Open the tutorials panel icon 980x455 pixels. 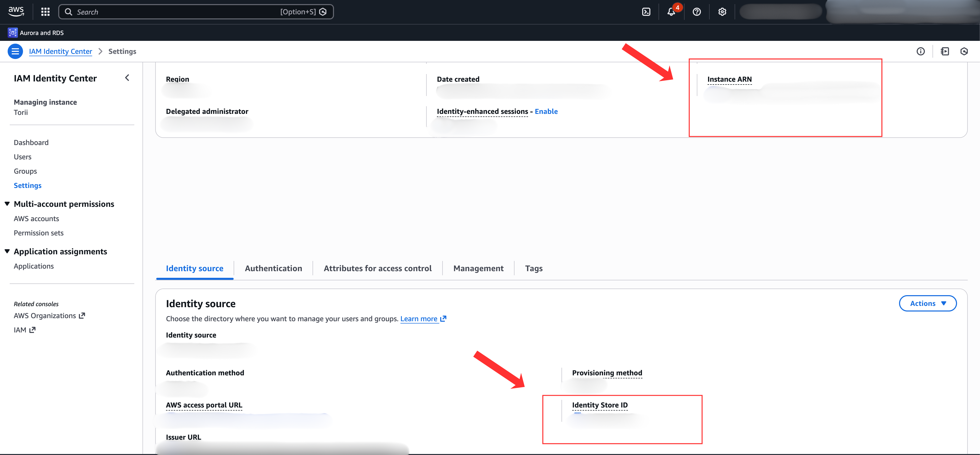tap(945, 51)
